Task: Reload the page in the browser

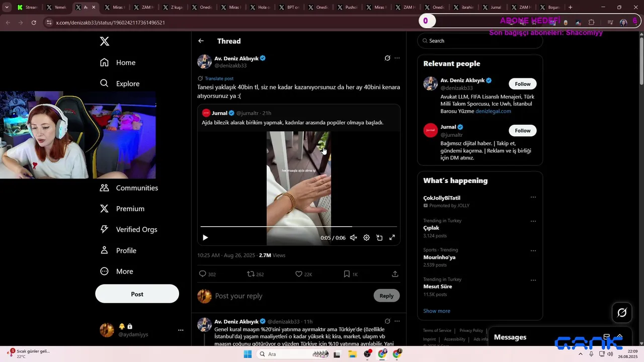Action: (x=34, y=23)
